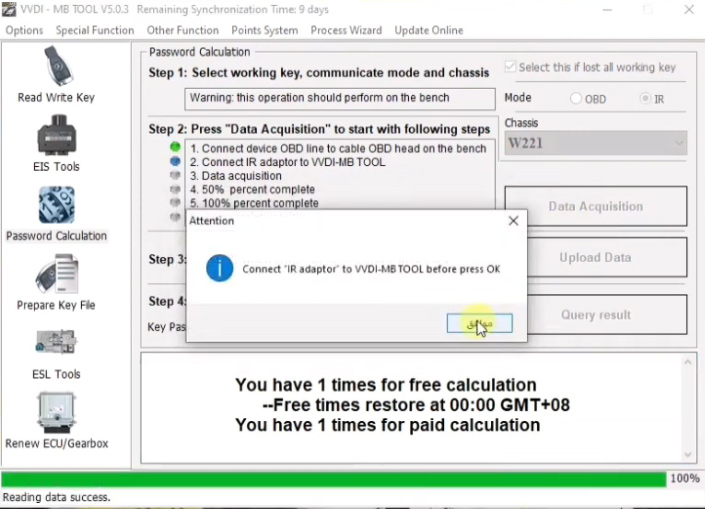Minimize the VVDI-MB TOOL window
This screenshot has height=509, width=705.
click(607, 9)
